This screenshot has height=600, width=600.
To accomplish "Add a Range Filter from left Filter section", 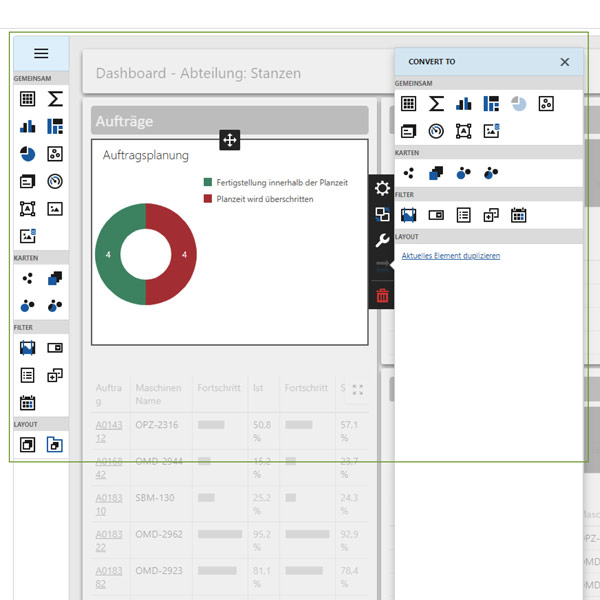I will (28, 348).
